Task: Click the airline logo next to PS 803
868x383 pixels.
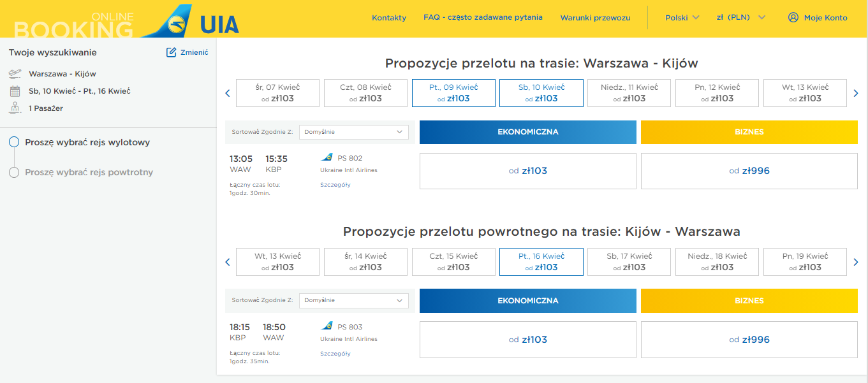Action: pyautogui.click(x=327, y=326)
